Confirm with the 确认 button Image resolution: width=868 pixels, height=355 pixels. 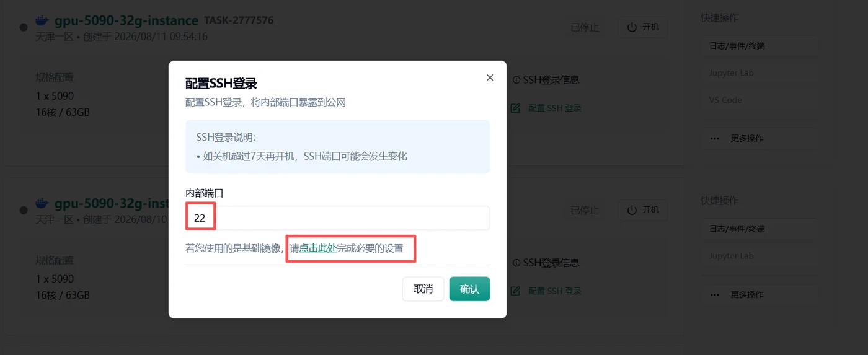(x=469, y=289)
